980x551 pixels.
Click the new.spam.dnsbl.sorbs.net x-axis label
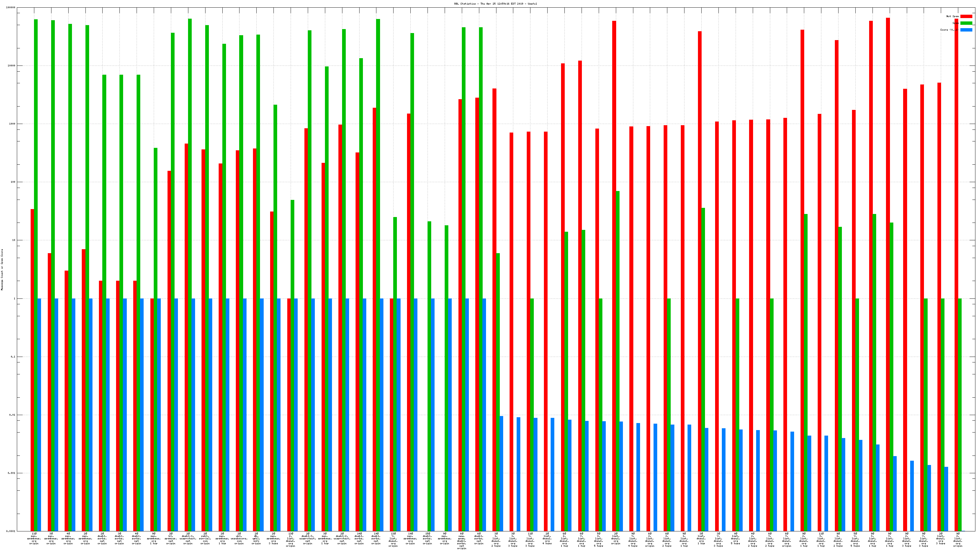point(462,541)
